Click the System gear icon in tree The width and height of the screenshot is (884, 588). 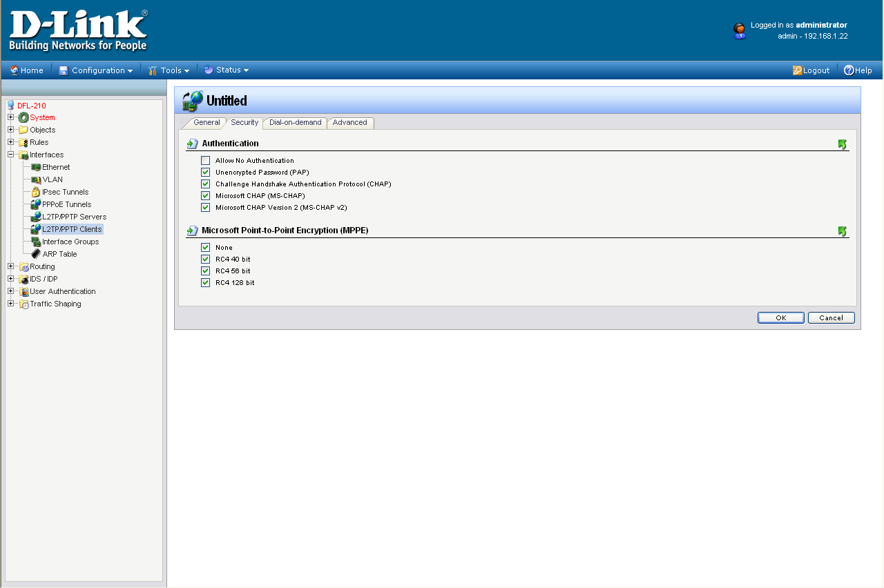[23, 117]
